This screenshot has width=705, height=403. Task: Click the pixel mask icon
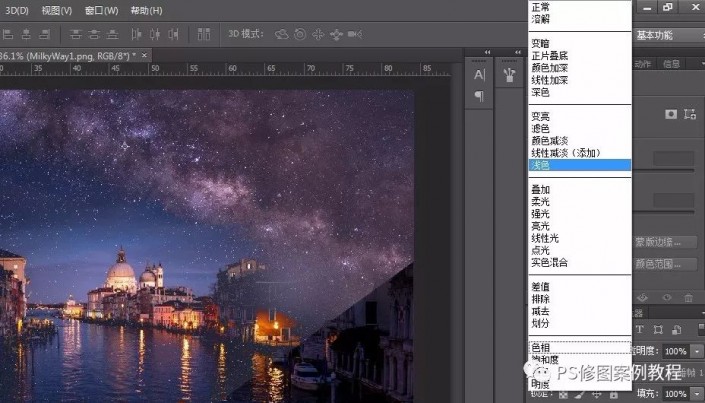pyautogui.click(x=671, y=114)
